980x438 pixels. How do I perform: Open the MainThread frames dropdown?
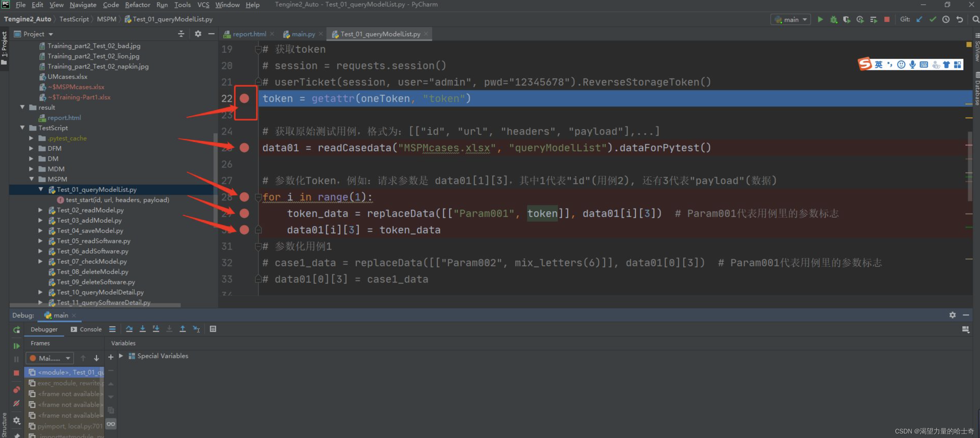(x=50, y=358)
